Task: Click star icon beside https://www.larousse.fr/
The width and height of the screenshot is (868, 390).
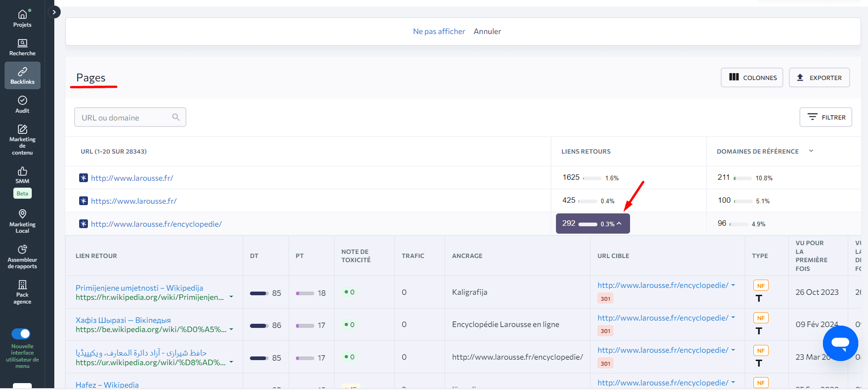Action: (x=83, y=201)
